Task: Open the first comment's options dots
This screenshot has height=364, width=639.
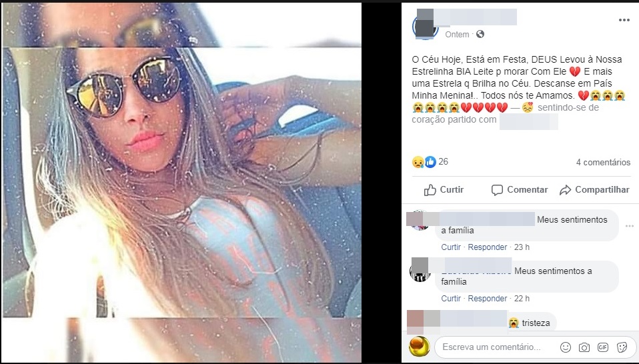Action: (x=630, y=226)
